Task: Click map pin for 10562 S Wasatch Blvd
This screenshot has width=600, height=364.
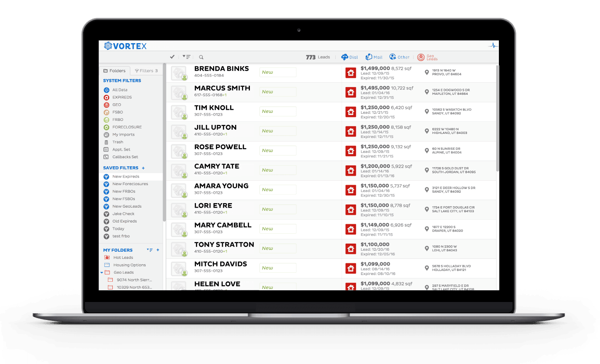Action: [x=427, y=111]
